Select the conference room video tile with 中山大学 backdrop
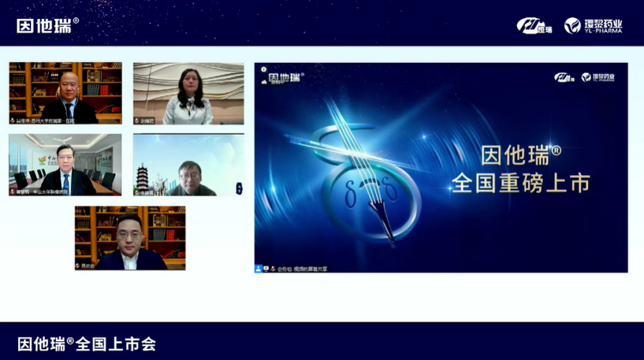644x360 pixels. [x=65, y=165]
